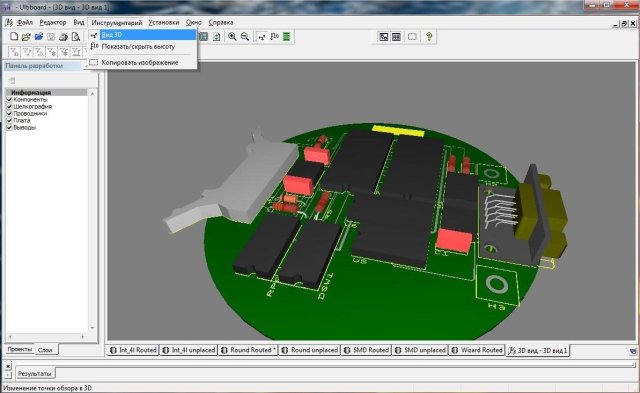640x393 pixels.
Task: Click the New file toolbar icon
Action: (14, 37)
